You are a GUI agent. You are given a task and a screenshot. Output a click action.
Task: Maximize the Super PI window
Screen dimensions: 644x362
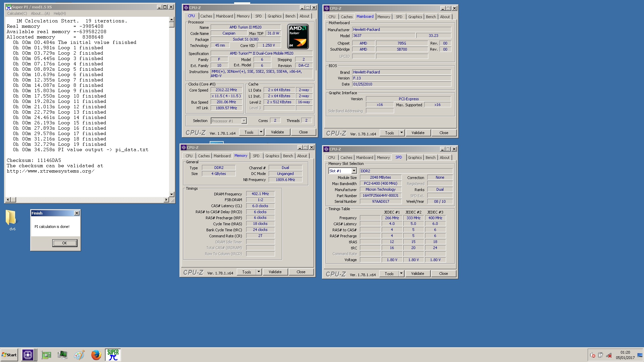pos(165,7)
